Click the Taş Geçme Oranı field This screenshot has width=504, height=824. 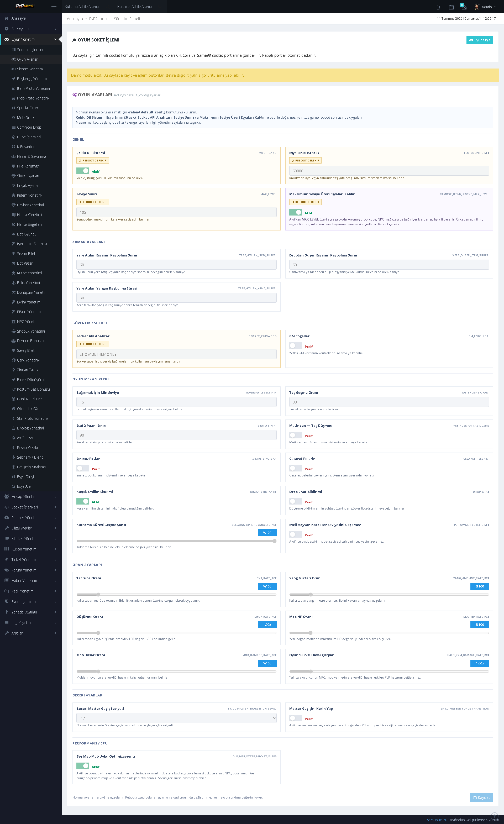tap(389, 402)
